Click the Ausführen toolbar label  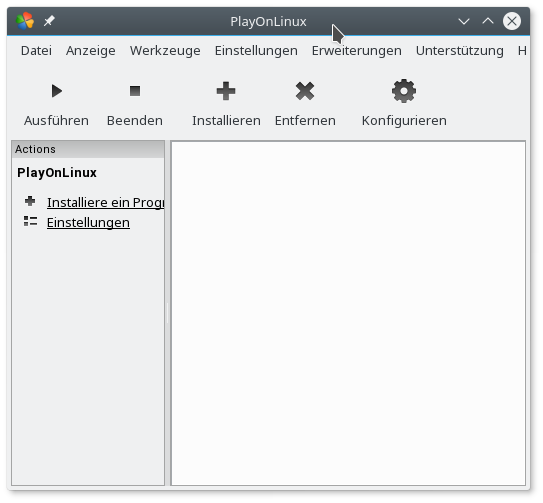coord(56,121)
